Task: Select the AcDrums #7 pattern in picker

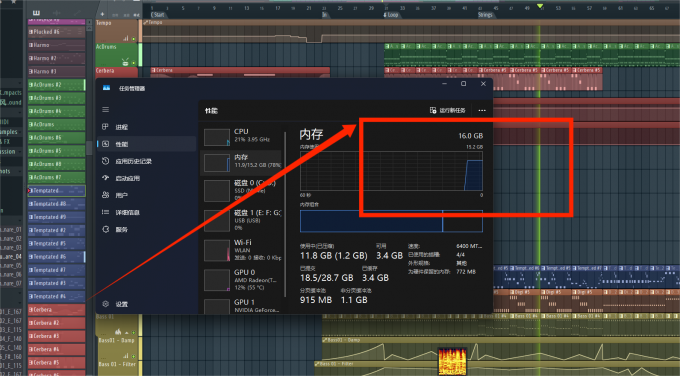Action: coord(56,177)
